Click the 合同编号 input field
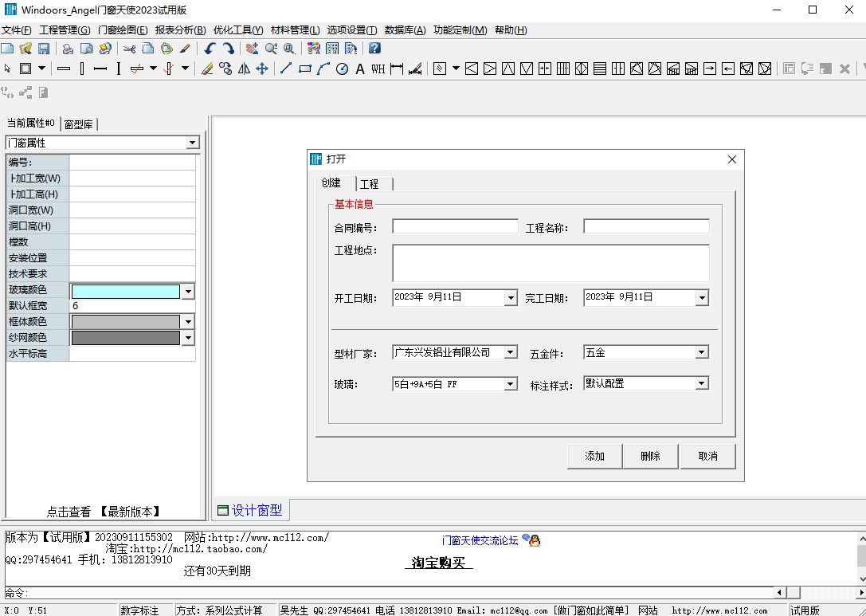This screenshot has width=866, height=616. [455, 226]
